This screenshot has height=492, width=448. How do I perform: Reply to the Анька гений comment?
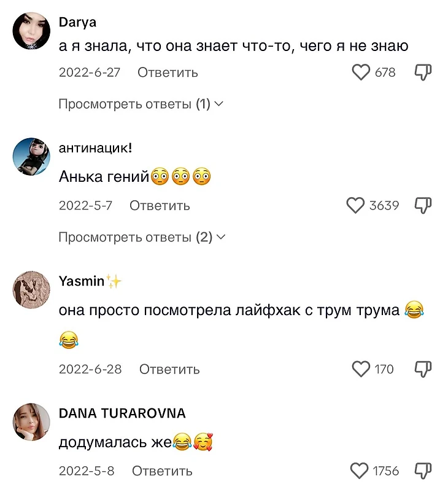tap(160, 206)
